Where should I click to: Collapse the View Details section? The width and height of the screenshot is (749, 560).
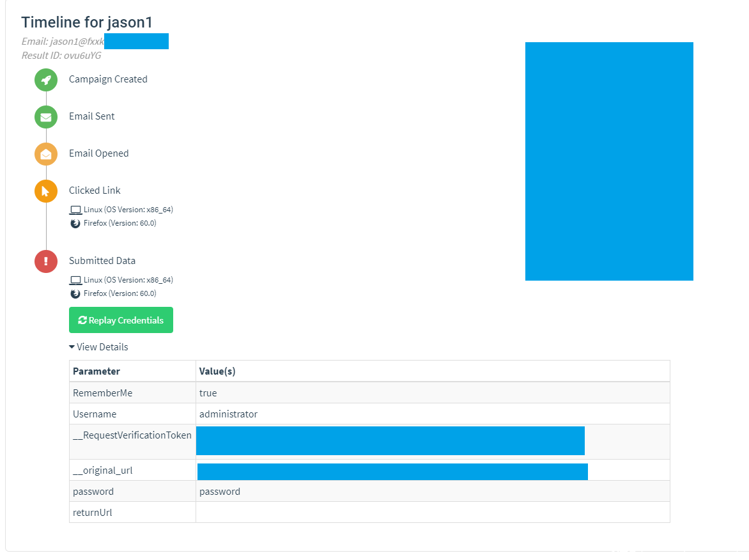98,347
